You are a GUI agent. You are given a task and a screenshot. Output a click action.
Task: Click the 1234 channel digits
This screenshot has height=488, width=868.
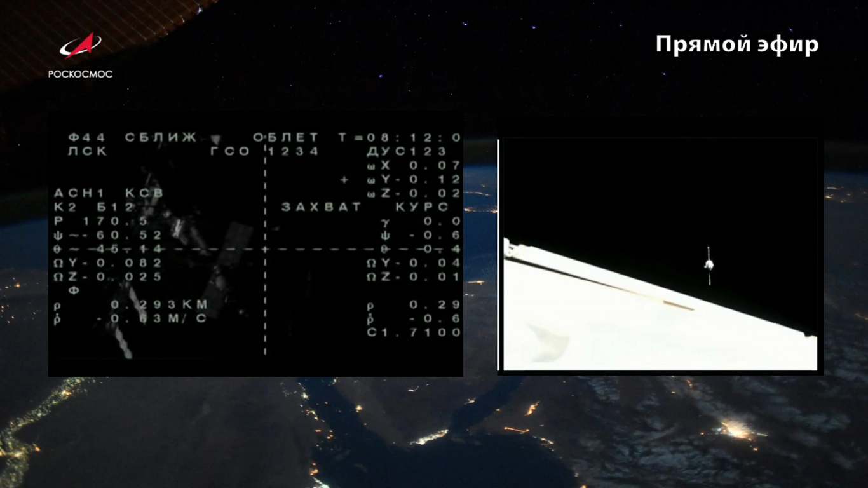(293, 151)
